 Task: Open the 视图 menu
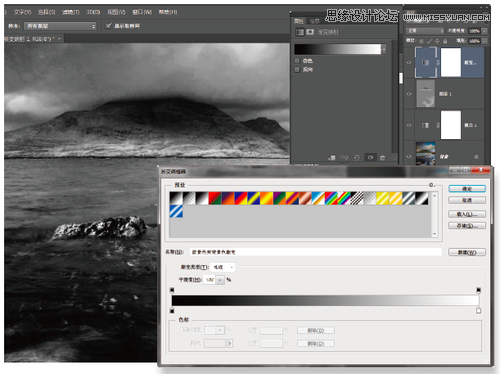[116, 12]
